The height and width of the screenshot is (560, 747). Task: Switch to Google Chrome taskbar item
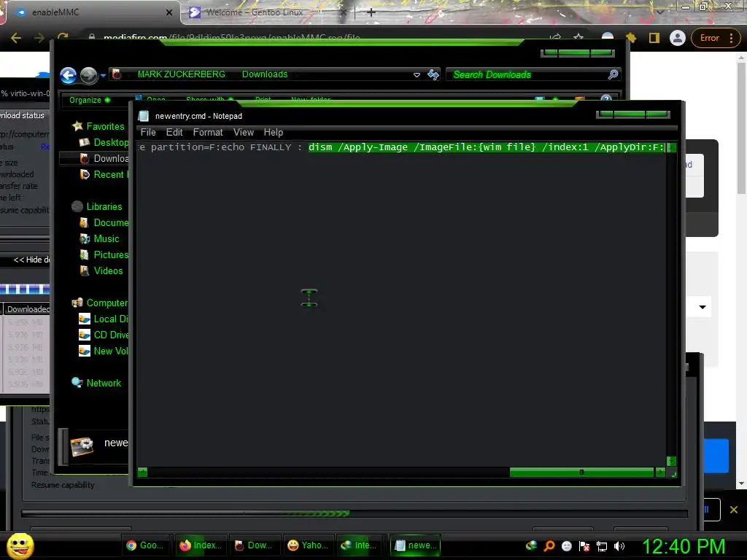point(145,545)
